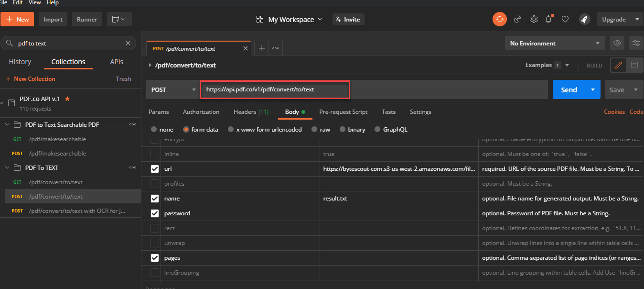Select the raw body type
Viewport: 644px width, 289px height.
tap(321, 129)
